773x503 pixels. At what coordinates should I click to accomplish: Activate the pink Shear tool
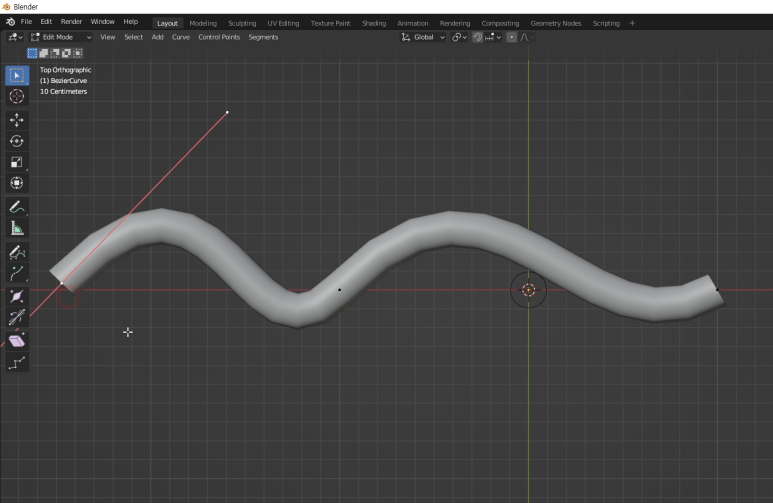(x=17, y=341)
